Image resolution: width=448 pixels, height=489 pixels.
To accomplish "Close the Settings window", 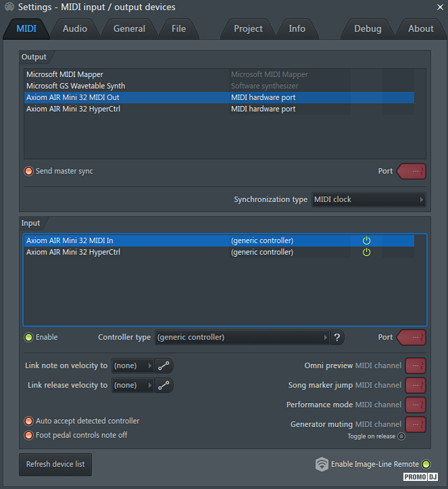I will [440, 7].
